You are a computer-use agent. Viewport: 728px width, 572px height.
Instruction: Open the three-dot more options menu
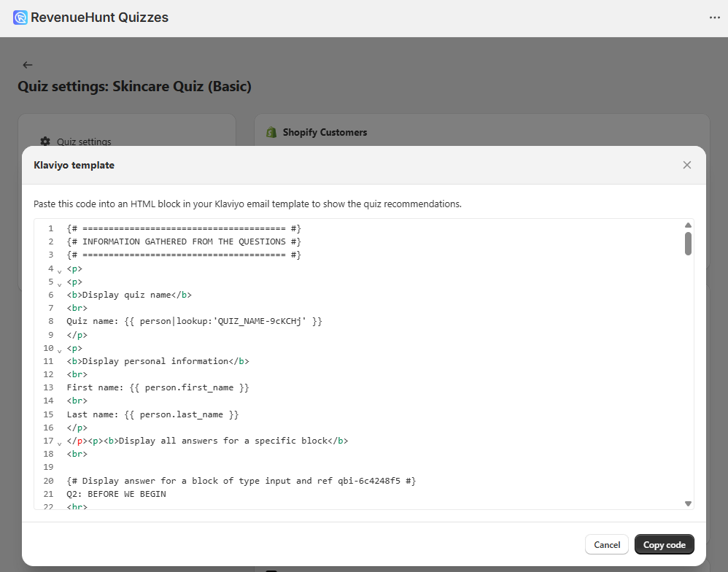coord(715,18)
